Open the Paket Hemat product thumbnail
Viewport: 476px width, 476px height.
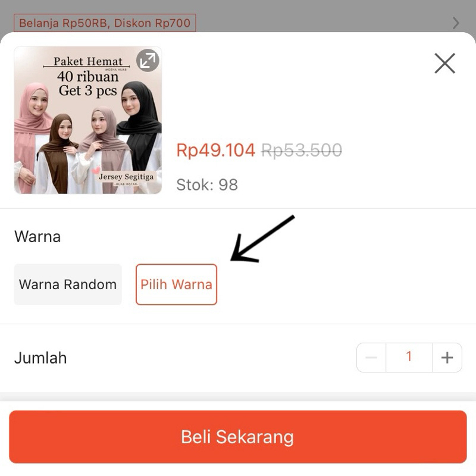pyautogui.click(x=87, y=120)
